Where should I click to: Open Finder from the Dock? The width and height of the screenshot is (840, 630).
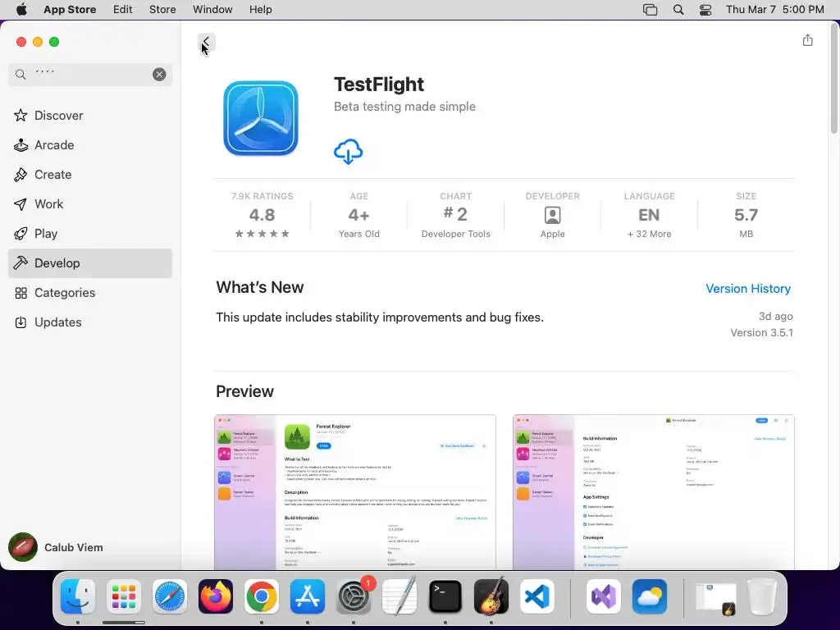[78, 596]
